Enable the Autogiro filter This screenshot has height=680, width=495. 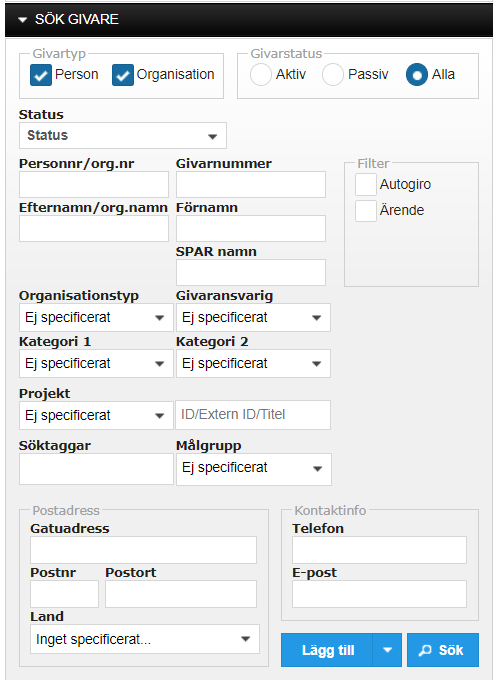pos(366,185)
